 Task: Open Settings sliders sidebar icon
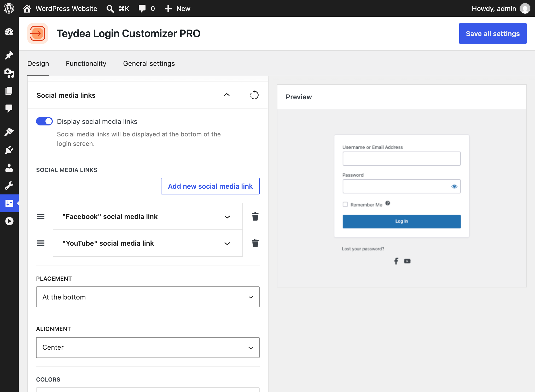pyautogui.click(x=9, y=203)
